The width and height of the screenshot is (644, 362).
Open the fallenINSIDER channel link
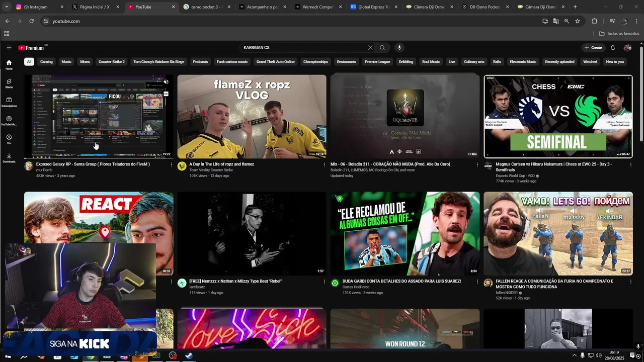pos(507,293)
